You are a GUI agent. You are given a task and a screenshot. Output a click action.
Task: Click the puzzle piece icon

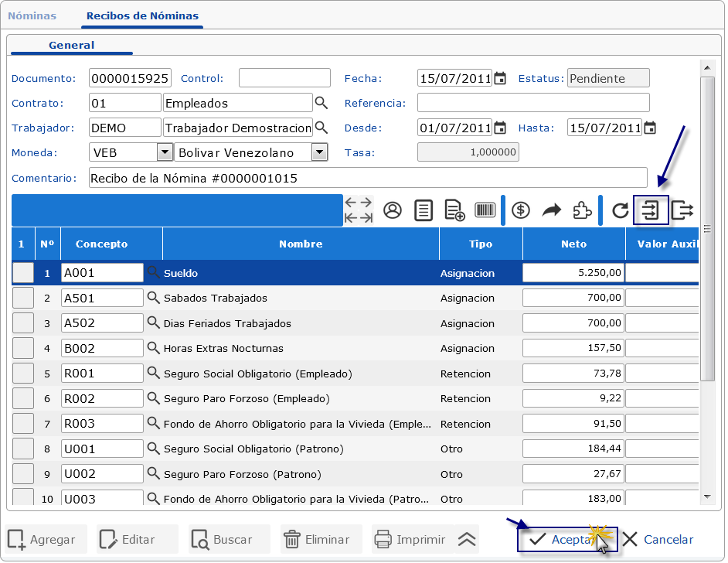point(582,210)
